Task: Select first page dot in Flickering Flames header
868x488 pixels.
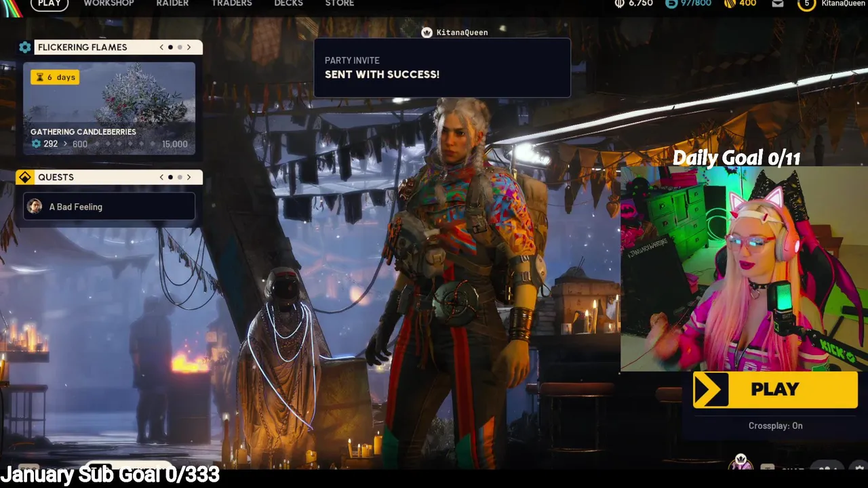Action: point(170,47)
